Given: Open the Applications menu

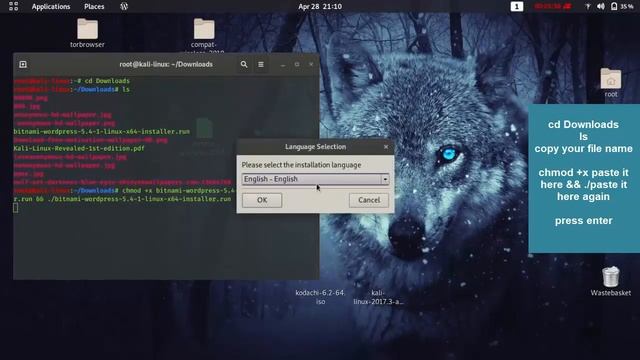Looking at the screenshot, I should coord(51,7).
